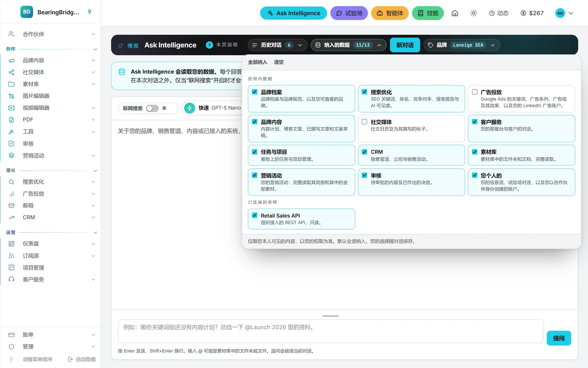The width and height of the screenshot is (588, 368).
Task: Open the 历史对话 dropdown
Action: click(278, 45)
